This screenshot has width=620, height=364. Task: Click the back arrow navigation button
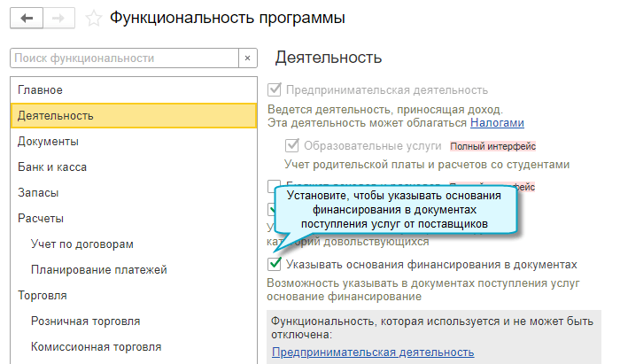pos(26,17)
